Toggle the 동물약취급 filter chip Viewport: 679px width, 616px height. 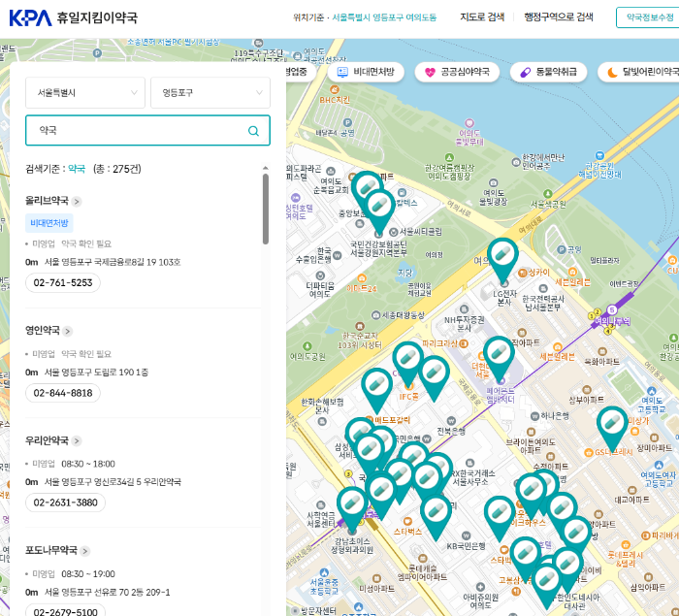point(549,72)
